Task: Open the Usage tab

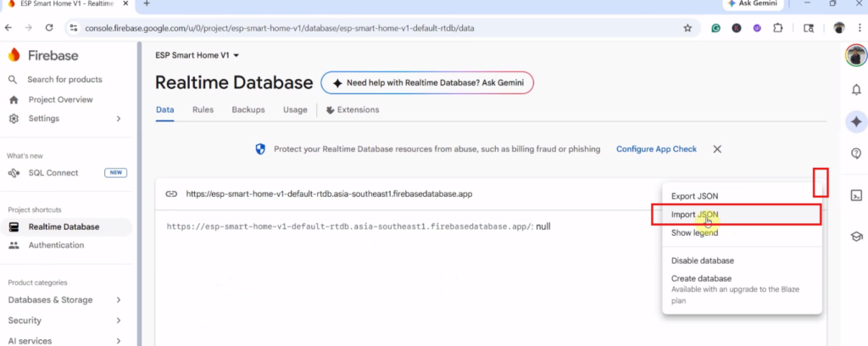Action: (295, 109)
